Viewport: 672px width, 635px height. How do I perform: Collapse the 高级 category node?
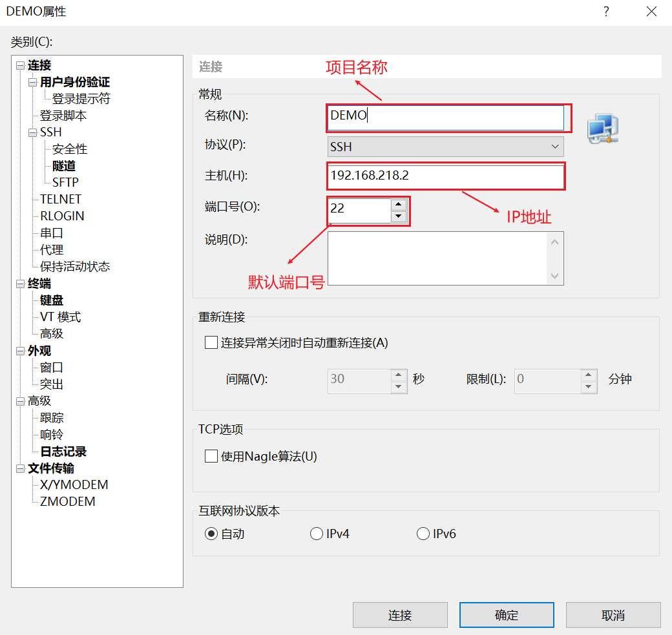20,401
